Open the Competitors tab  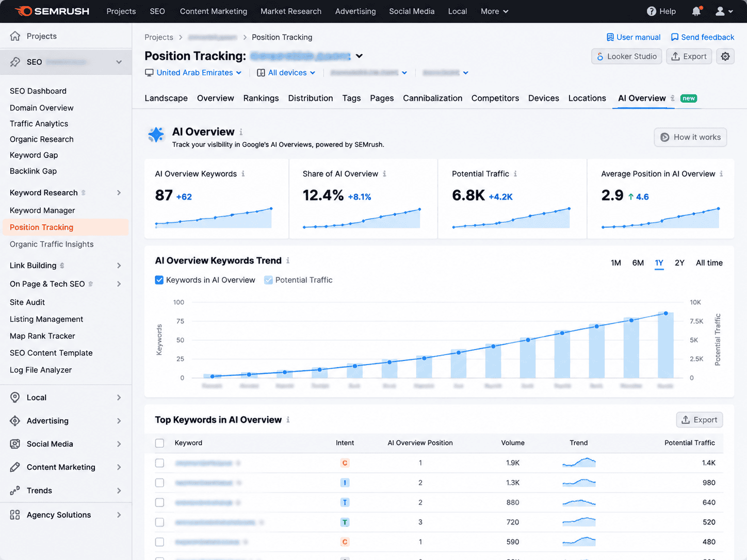[x=495, y=98]
